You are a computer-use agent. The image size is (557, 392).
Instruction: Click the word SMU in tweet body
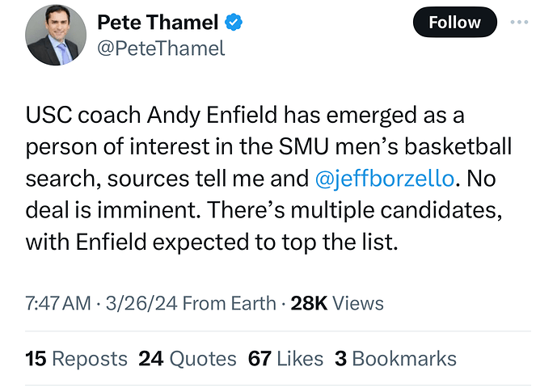[304, 146]
